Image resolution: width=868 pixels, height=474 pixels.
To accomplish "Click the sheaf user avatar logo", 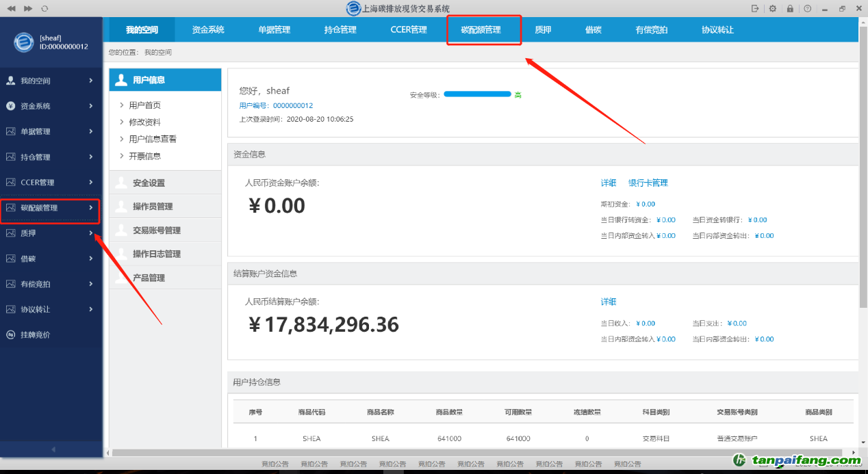I will click(24, 42).
